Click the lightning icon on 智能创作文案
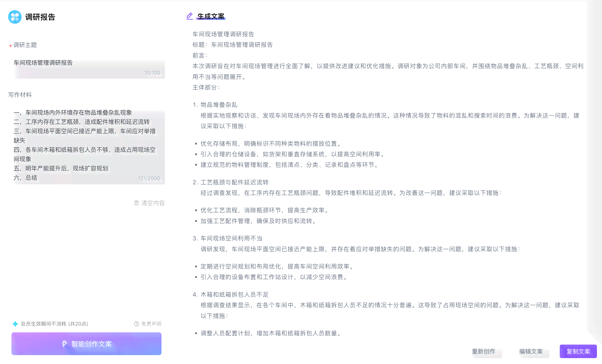Image resolution: width=602 pixels, height=364 pixels. [x=64, y=344]
